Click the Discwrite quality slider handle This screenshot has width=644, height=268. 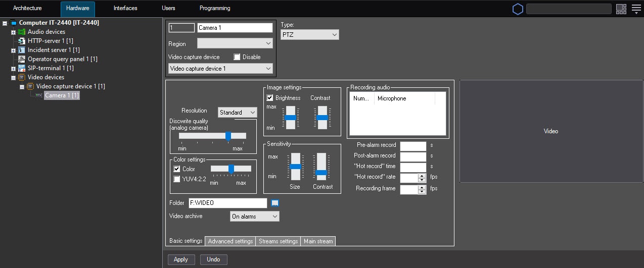pyautogui.click(x=228, y=136)
